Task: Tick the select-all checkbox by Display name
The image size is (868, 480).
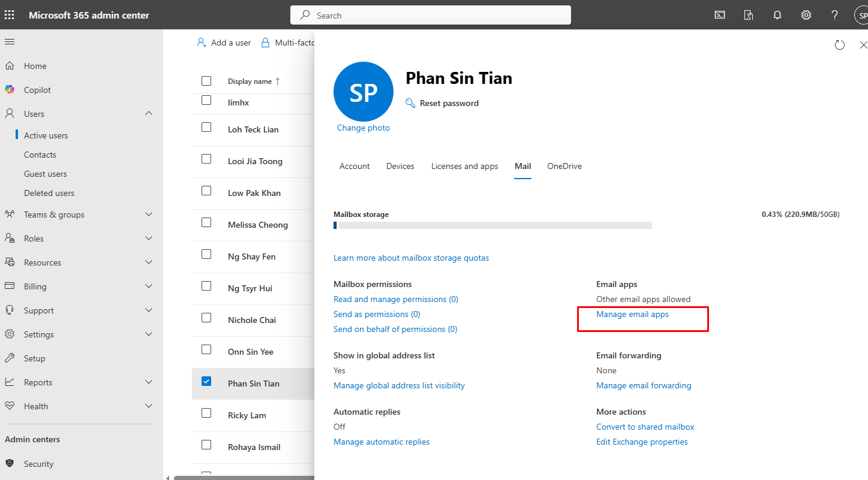Action: (206, 81)
